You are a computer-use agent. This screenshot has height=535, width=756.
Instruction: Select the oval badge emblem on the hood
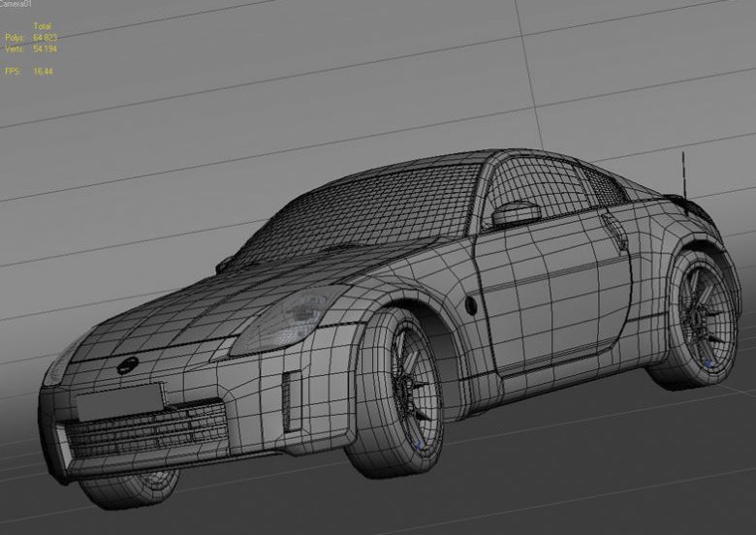128,365
